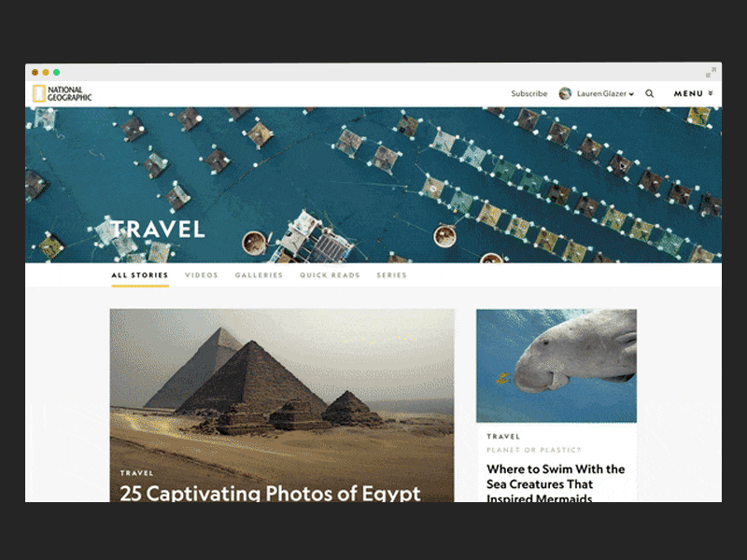Viewport: 747px width, 560px height.
Task: Switch to the Galleries tab
Action: (259, 275)
